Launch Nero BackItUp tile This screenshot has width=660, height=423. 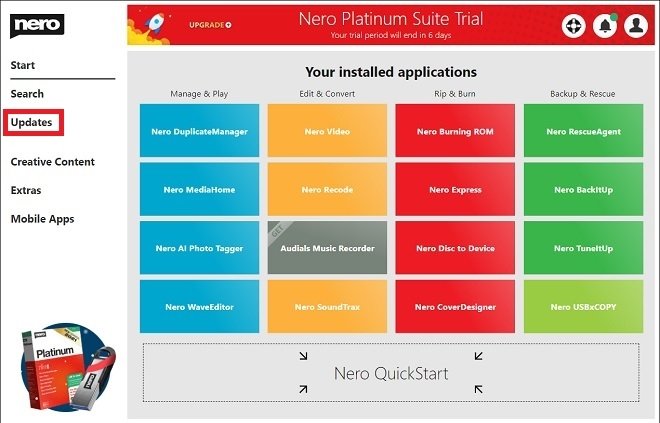coord(583,189)
